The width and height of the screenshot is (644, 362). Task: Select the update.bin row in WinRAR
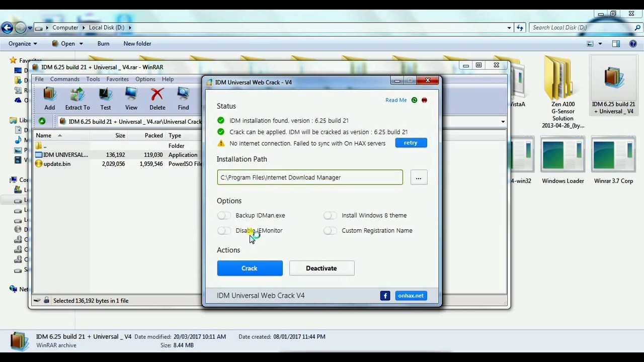click(x=117, y=164)
